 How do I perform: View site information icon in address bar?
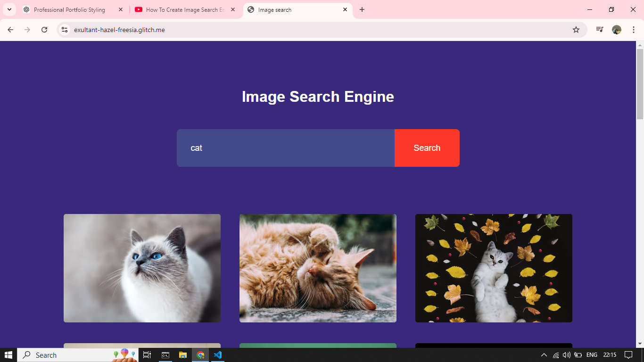coord(65,30)
